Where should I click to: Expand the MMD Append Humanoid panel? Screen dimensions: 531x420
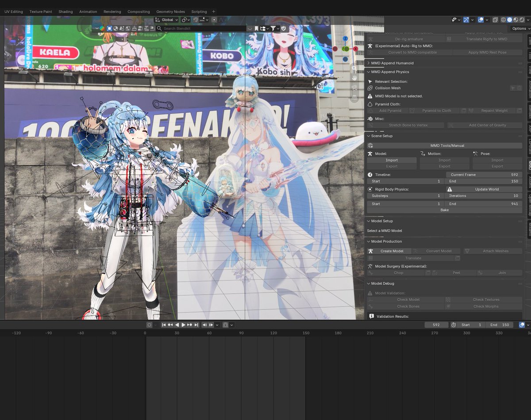point(392,63)
